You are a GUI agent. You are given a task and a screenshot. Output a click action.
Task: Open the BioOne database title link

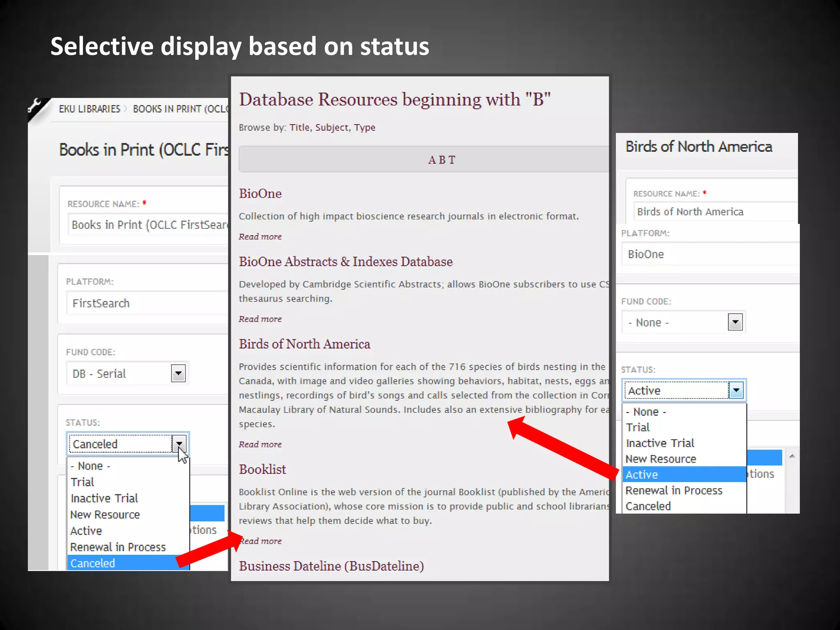[x=260, y=194]
